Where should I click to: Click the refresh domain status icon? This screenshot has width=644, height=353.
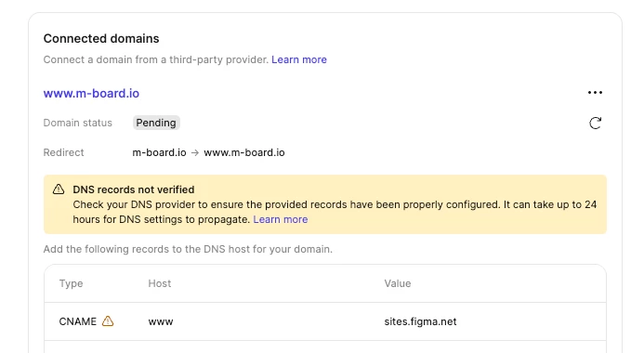(595, 124)
